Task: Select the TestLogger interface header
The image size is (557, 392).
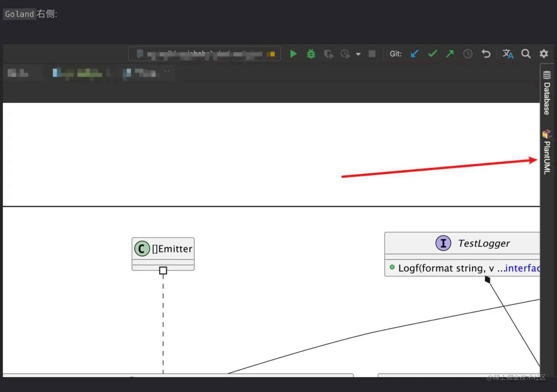Action: click(462, 243)
